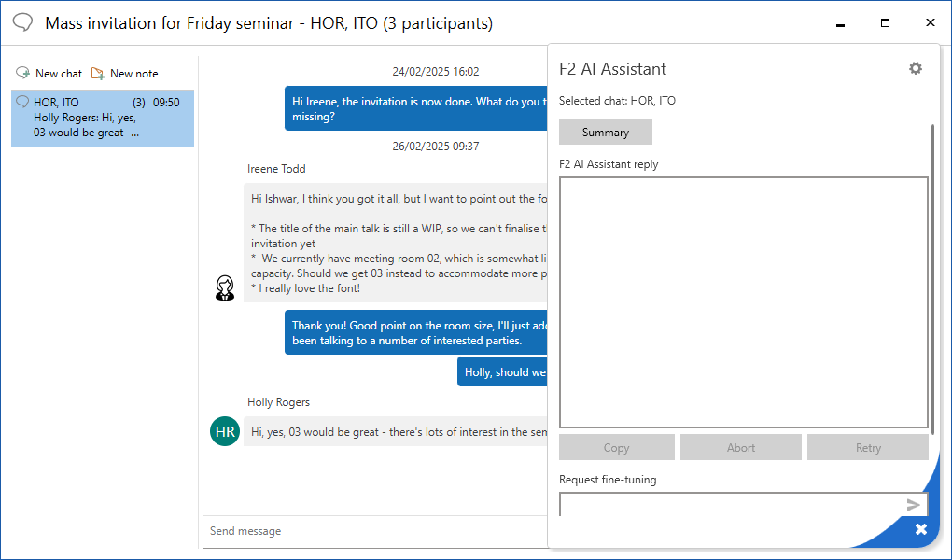Click the Send message input box
952x560 pixels.
tap(373, 531)
